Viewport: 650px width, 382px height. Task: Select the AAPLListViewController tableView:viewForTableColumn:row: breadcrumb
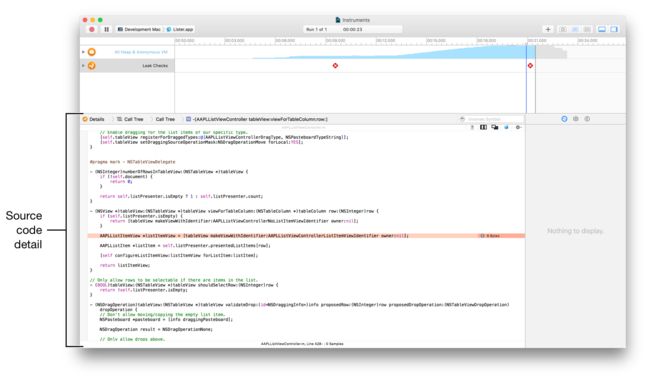click(257, 119)
